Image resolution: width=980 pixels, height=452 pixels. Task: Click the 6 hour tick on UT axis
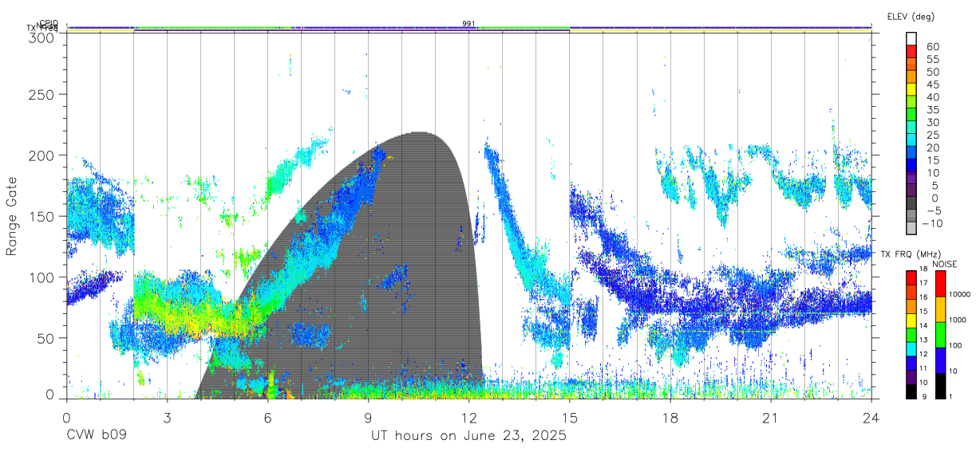pyautogui.click(x=267, y=417)
